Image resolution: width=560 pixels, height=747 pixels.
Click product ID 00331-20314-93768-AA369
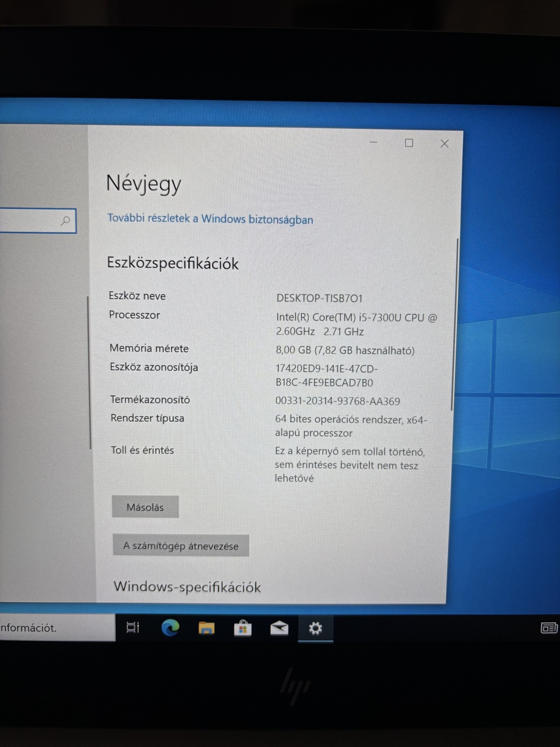(x=338, y=401)
